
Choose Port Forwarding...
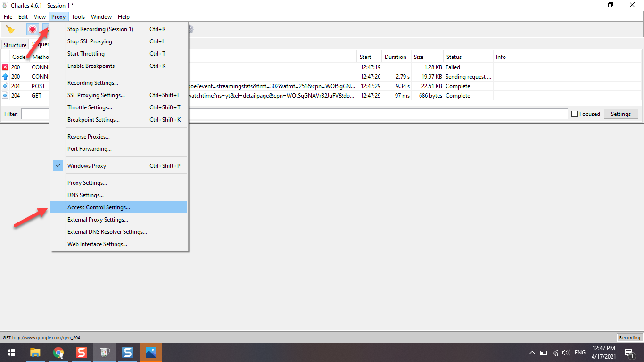[x=118, y=149]
